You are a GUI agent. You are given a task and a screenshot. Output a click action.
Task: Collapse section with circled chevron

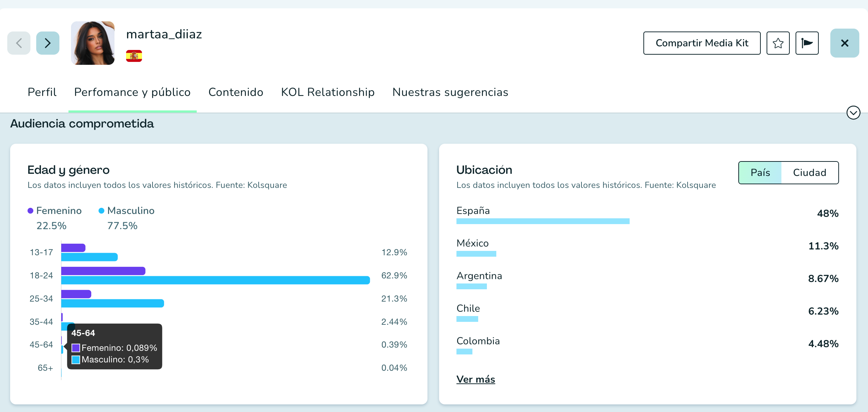853,113
